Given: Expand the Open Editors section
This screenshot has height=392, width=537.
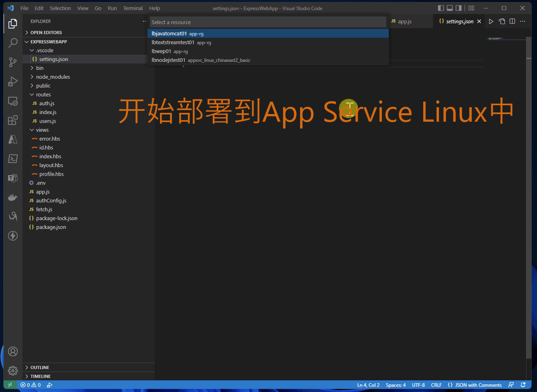Looking at the screenshot, I should click(46, 33).
